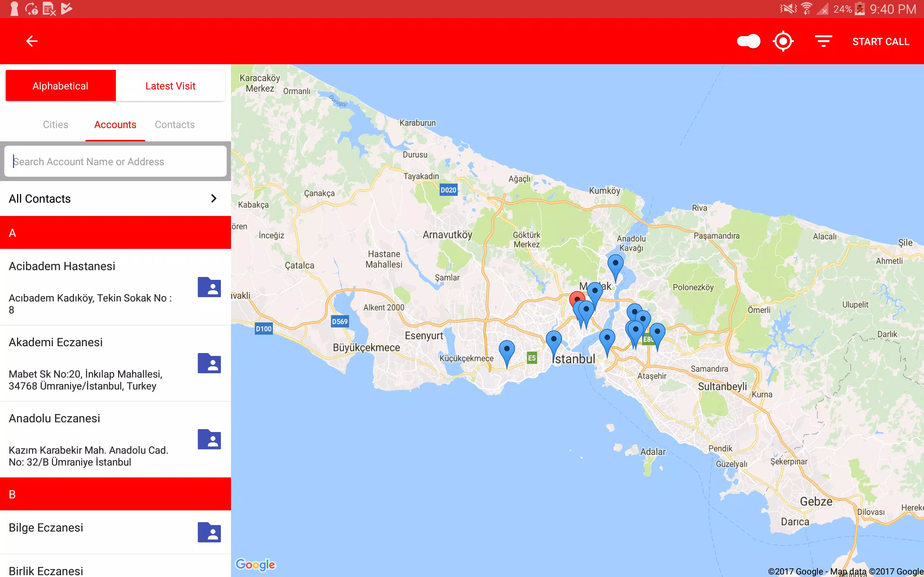Screen dimensions: 924x577
Task: Select Alphabetical sorting
Action: (x=60, y=85)
